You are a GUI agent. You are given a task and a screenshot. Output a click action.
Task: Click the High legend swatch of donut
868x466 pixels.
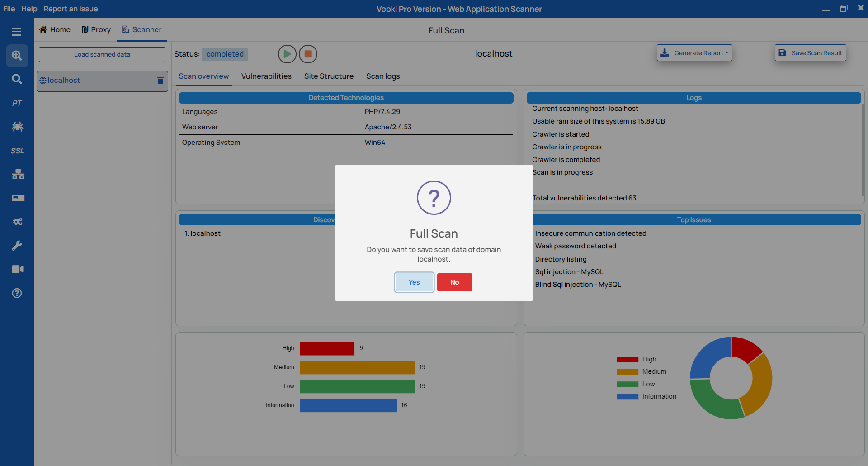(x=627, y=359)
